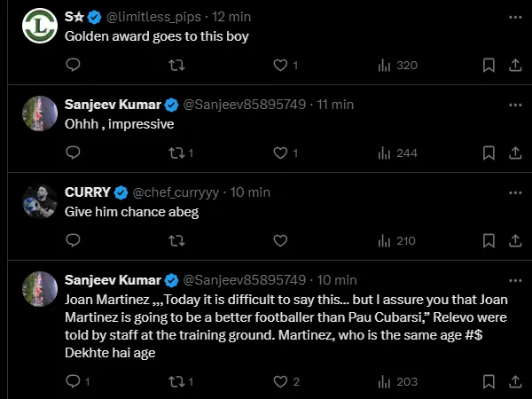Open more options on "Ohhh, impressive" tweet
The image size is (532, 399).
click(515, 105)
